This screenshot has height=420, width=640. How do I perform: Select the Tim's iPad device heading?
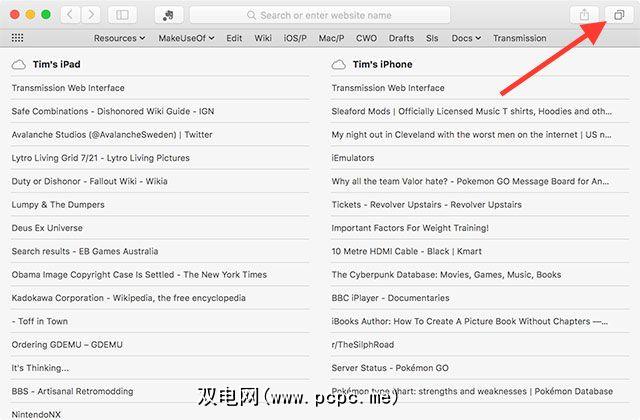click(57, 64)
